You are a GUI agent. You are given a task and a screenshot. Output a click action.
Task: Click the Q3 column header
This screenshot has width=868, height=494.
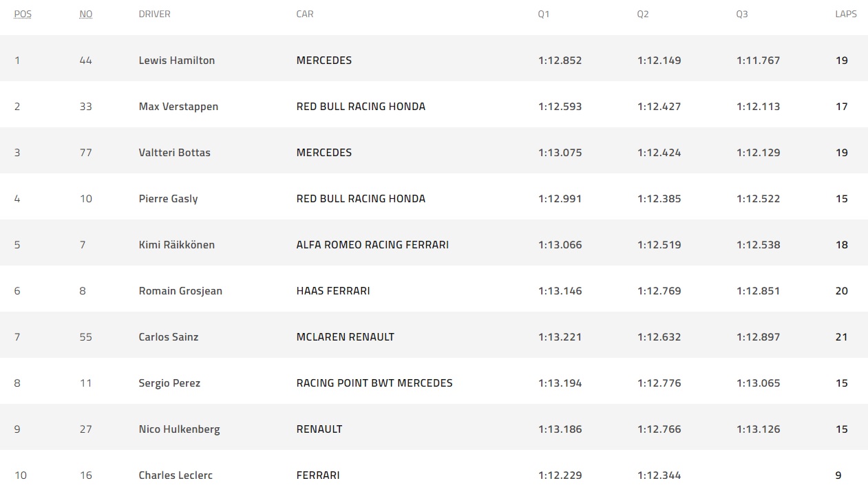tap(742, 14)
